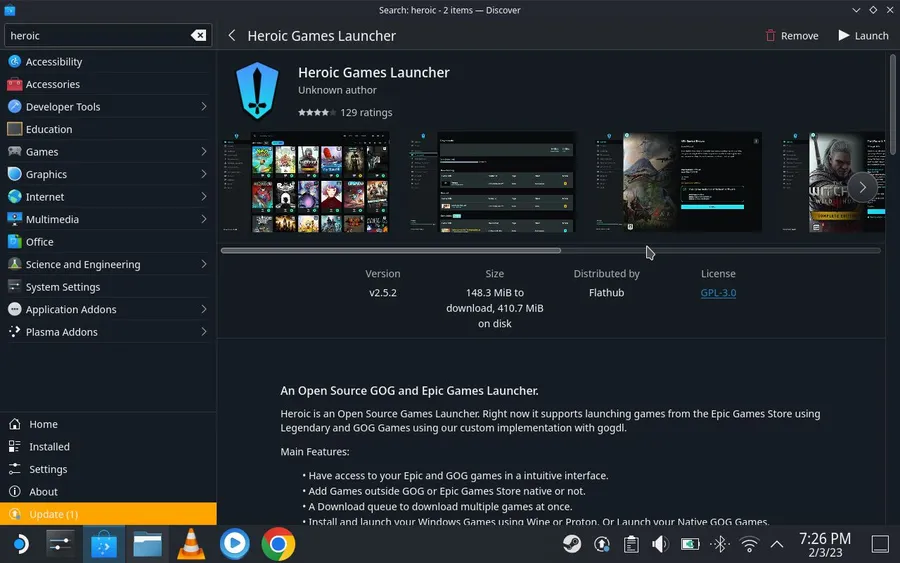Open the KDE application launcher in taskbar

tap(20, 544)
